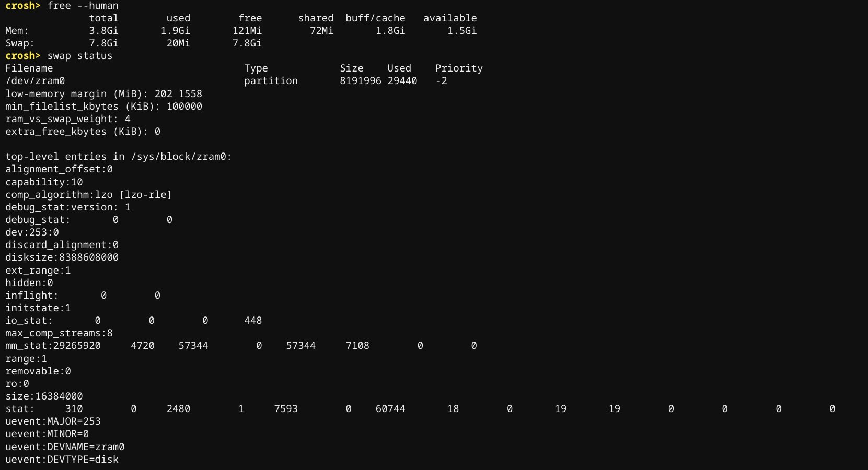This screenshot has width=868, height=470.
Task: Select the 'Size' column header
Action: coord(352,68)
